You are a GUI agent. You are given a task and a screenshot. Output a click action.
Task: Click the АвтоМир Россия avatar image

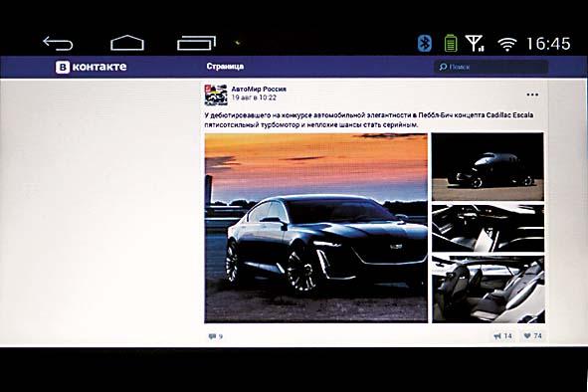[x=216, y=95]
